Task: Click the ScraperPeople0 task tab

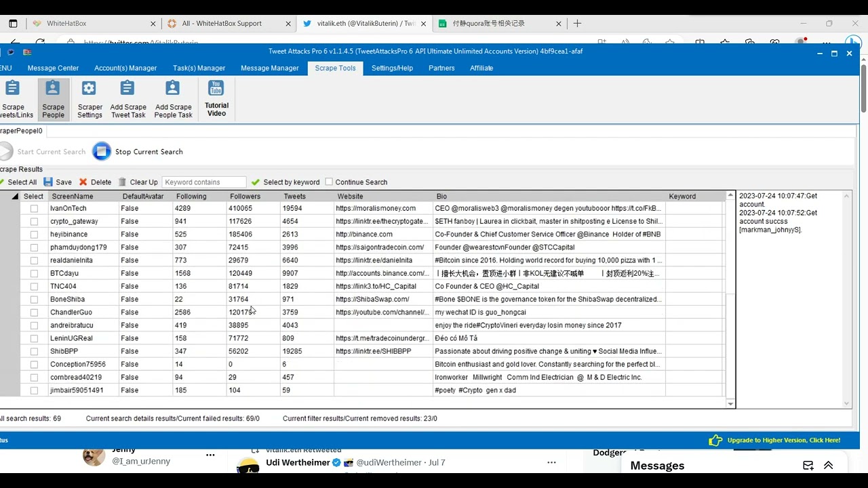Action: [x=21, y=131]
